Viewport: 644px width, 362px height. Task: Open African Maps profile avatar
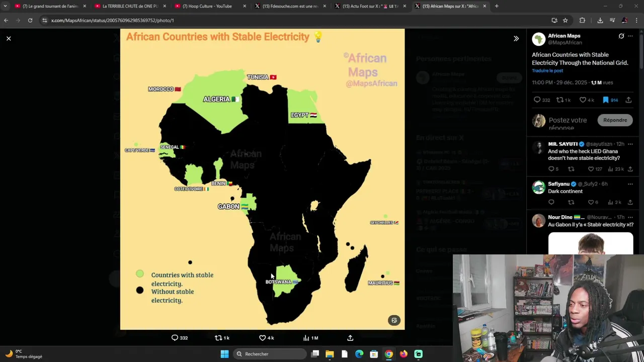point(538,39)
